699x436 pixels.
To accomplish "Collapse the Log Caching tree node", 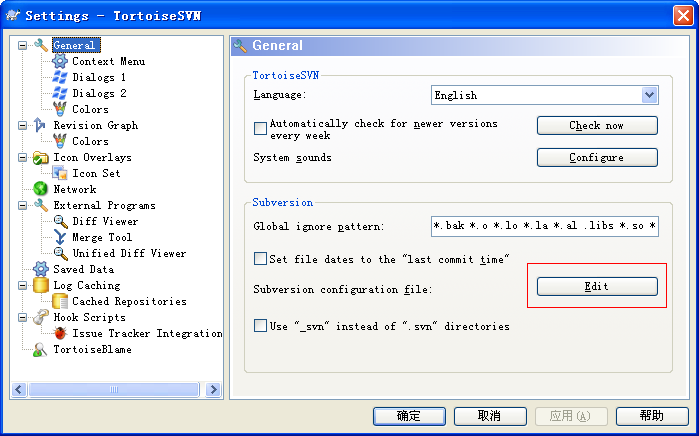I will tap(22, 285).
